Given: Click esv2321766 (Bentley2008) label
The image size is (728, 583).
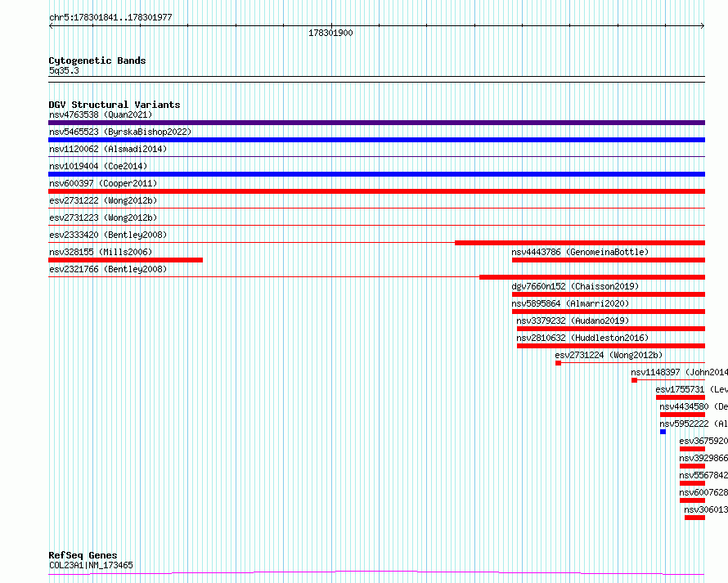Looking at the screenshot, I should pos(108,269).
